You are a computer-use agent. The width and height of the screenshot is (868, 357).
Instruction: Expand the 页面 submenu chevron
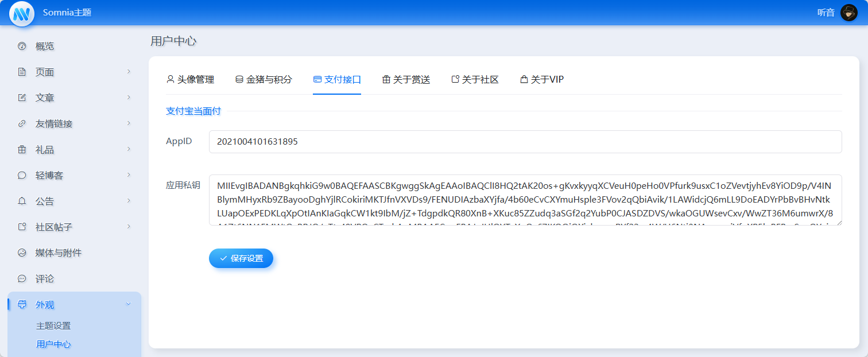point(129,71)
